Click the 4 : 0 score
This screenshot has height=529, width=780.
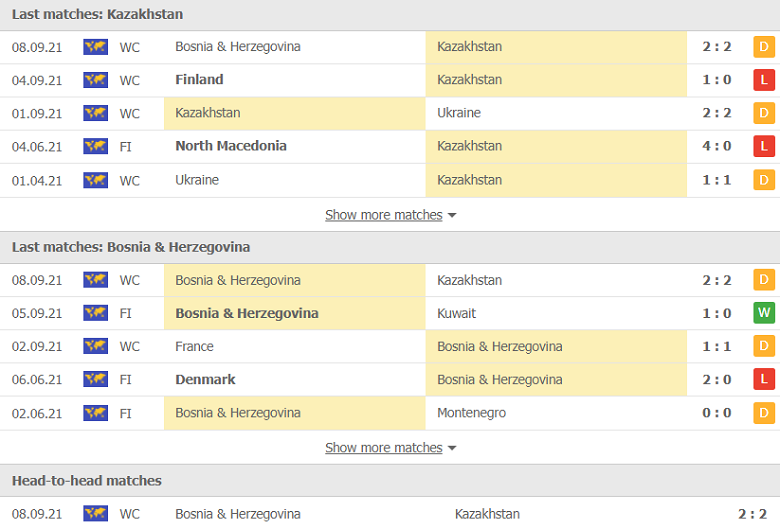[x=716, y=146]
